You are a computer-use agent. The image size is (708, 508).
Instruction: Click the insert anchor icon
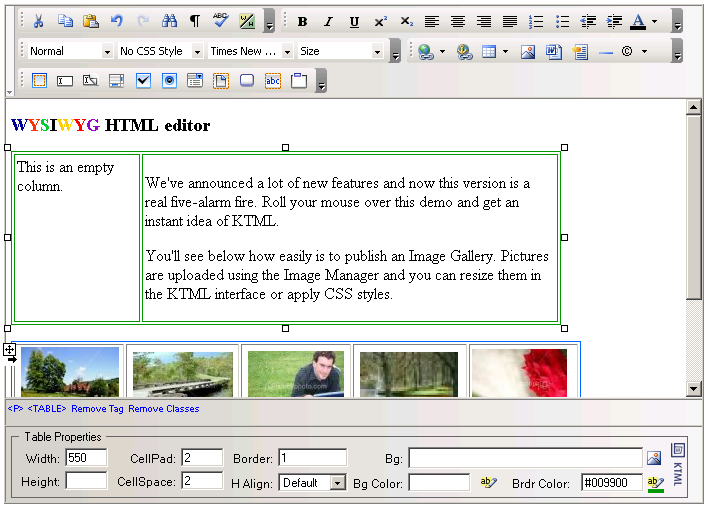(x=464, y=52)
